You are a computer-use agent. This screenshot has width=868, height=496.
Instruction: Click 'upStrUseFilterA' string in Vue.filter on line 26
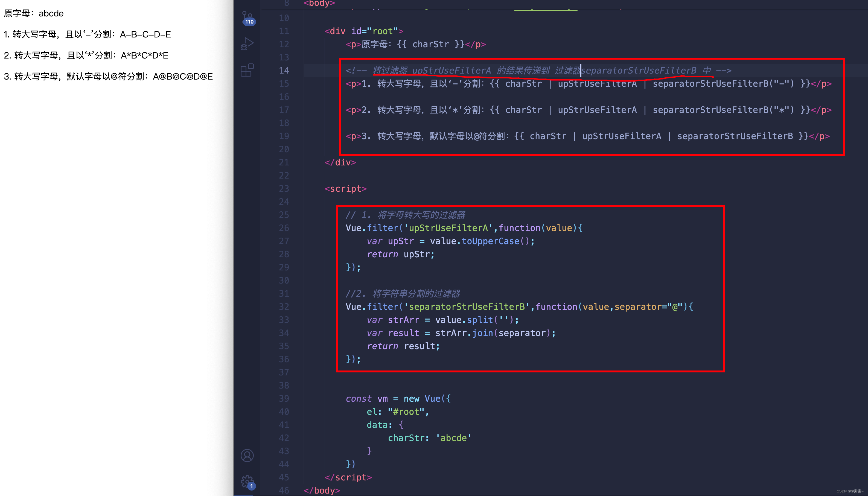pyautogui.click(x=448, y=228)
